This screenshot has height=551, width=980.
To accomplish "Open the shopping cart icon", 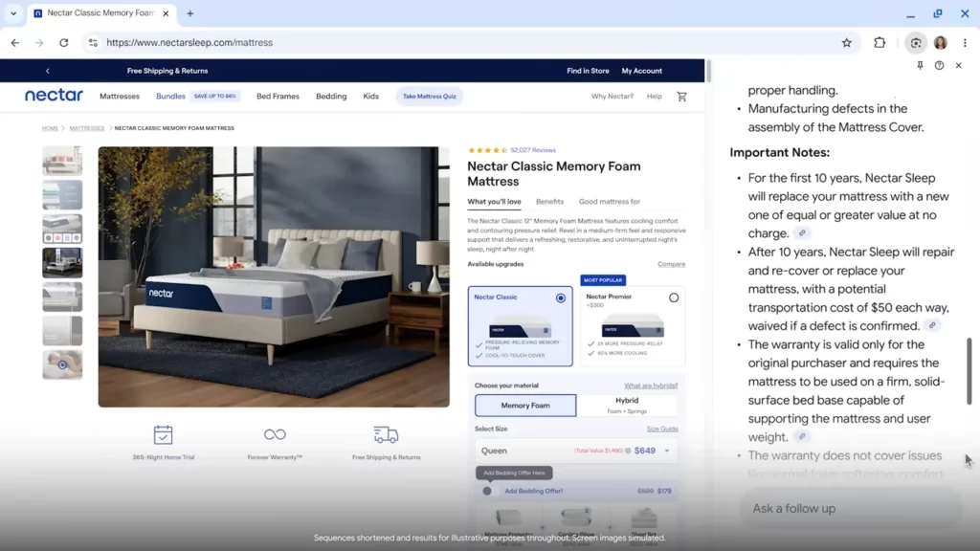I will click(x=681, y=97).
